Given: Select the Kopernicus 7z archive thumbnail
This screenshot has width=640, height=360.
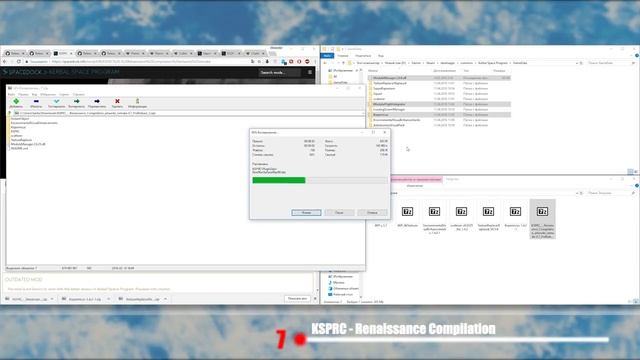Looking at the screenshot, I should click(x=515, y=217).
